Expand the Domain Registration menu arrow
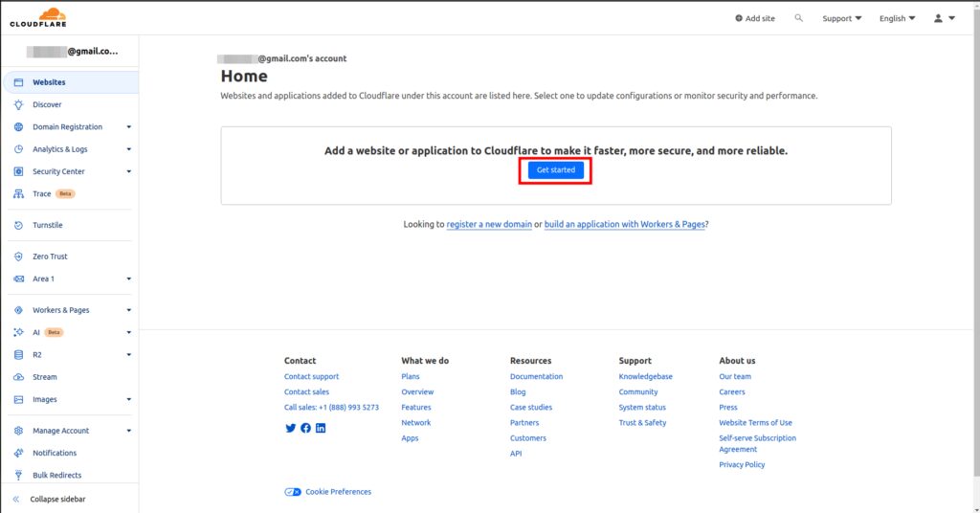This screenshot has height=513, width=980. pyautogui.click(x=129, y=127)
